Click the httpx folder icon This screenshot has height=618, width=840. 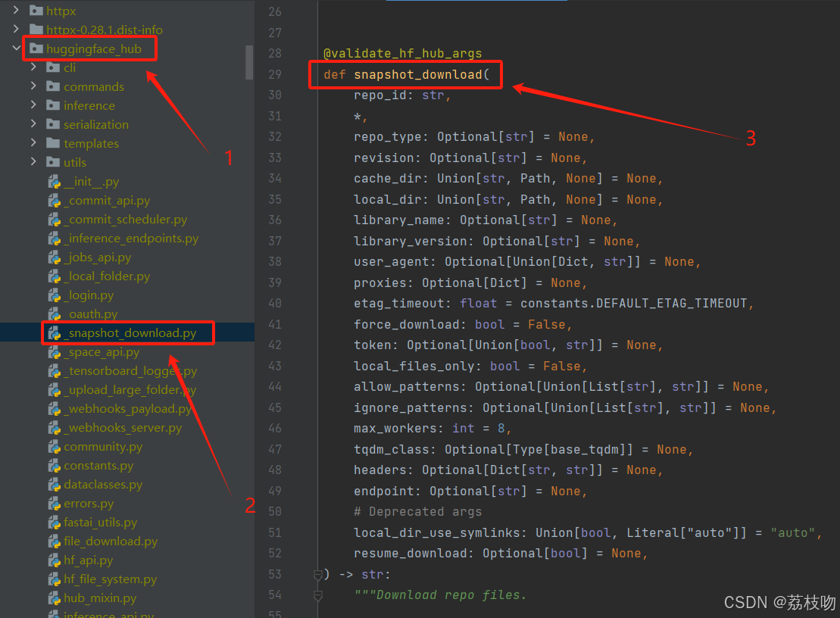point(36,10)
